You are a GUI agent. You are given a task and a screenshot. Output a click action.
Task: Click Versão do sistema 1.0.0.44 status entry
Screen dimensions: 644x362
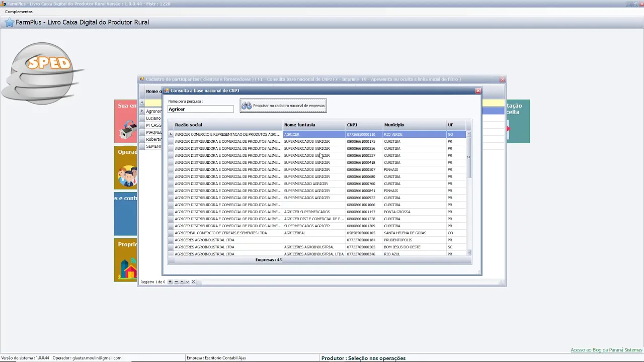click(25, 358)
